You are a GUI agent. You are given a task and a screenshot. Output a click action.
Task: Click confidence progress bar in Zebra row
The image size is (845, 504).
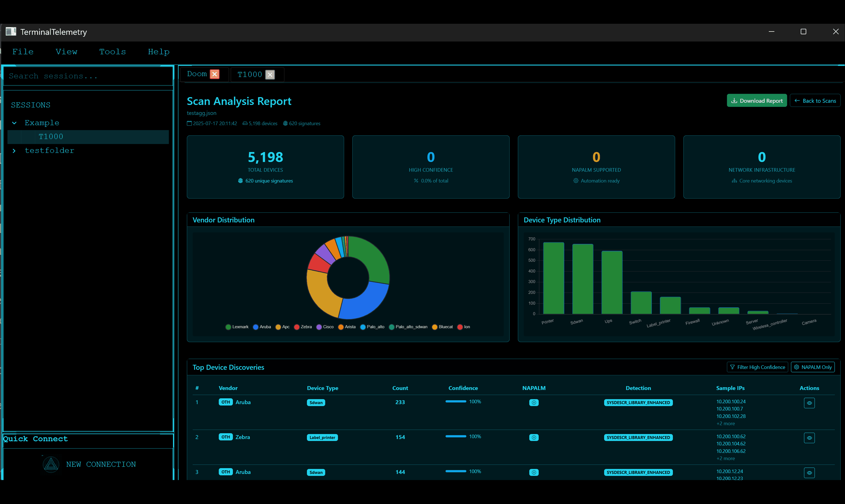(x=456, y=436)
